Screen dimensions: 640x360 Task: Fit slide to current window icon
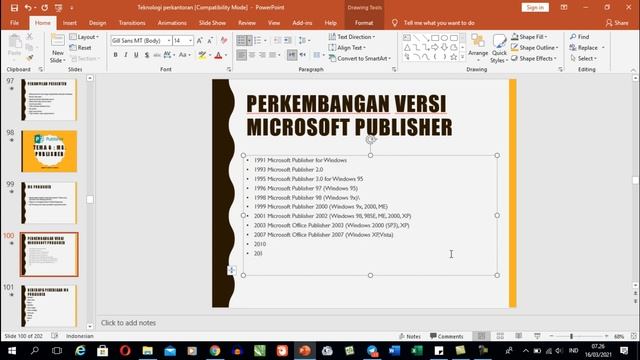tap(633, 336)
